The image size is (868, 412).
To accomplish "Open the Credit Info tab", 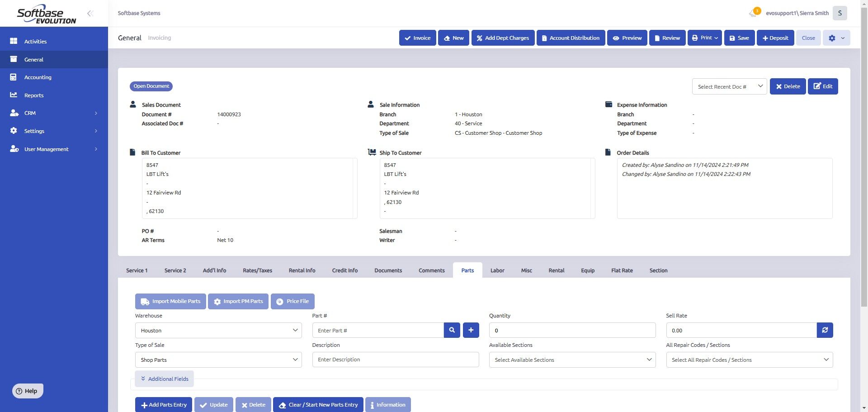I will tap(344, 270).
